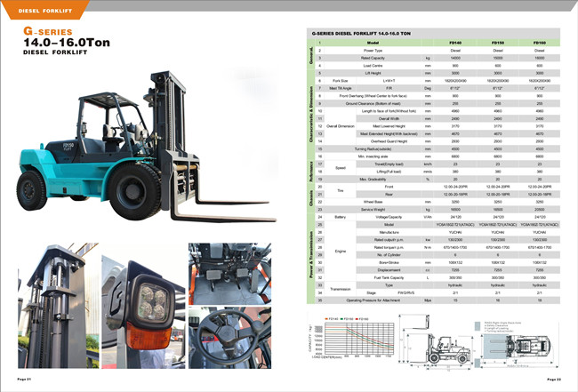Click the 'Power Type' row label

tap(373, 51)
